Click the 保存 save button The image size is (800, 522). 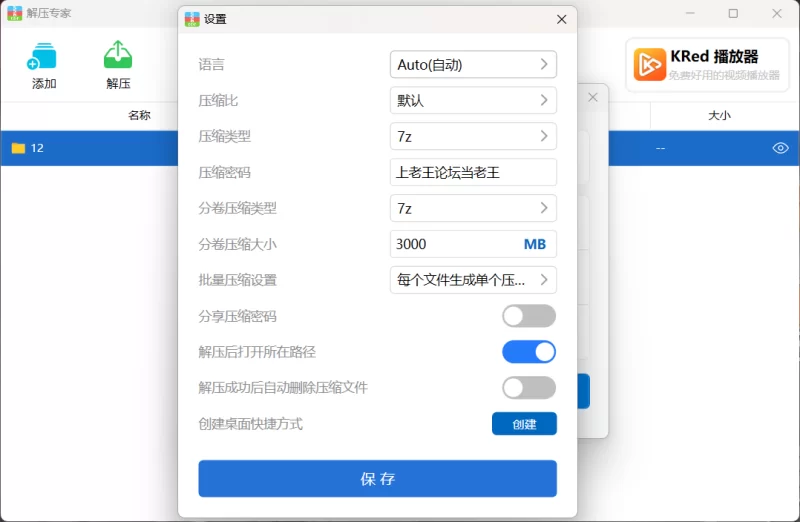378,479
